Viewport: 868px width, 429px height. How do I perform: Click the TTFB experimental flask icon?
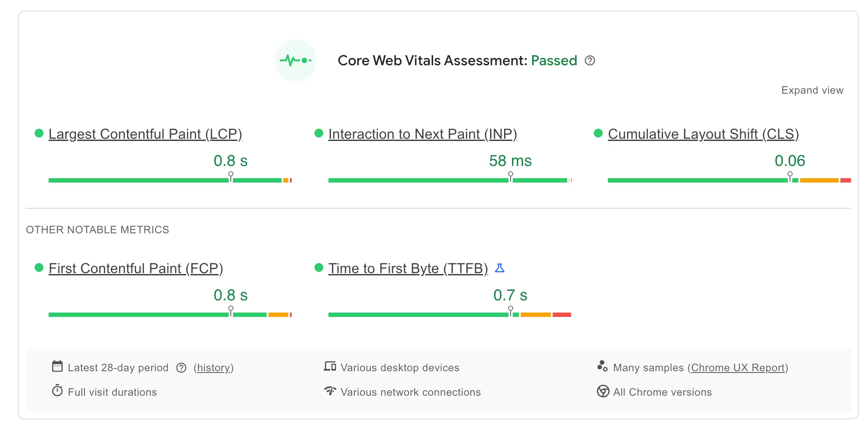500,268
